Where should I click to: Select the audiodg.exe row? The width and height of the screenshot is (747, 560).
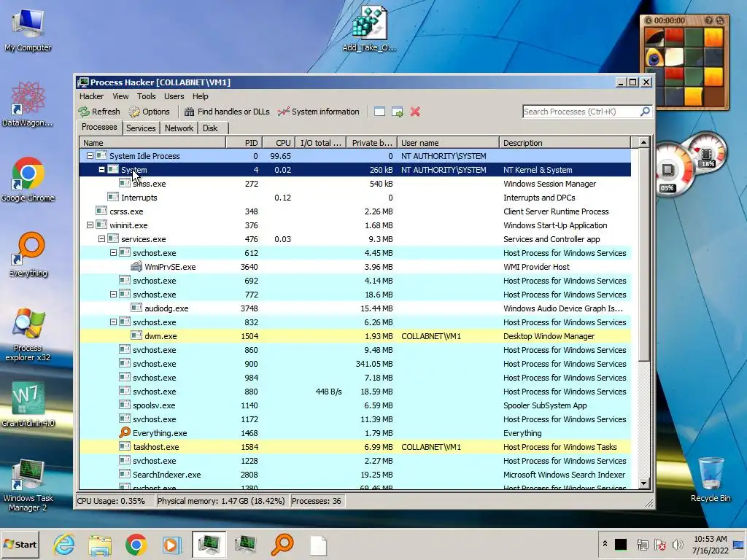pyautogui.click(x=355, y=308)
